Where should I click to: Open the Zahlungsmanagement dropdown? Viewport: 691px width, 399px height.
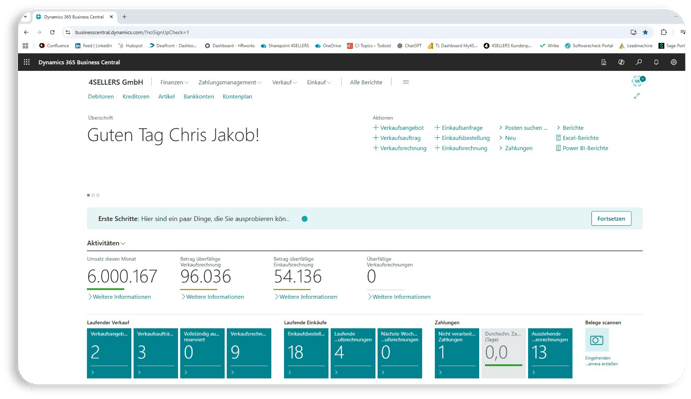[x=230, y=82]
